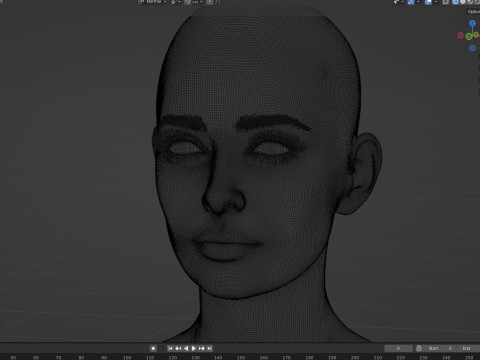Open the pivot point dropdown in the header
The image size is (480, 360).
tap(175, 2)
